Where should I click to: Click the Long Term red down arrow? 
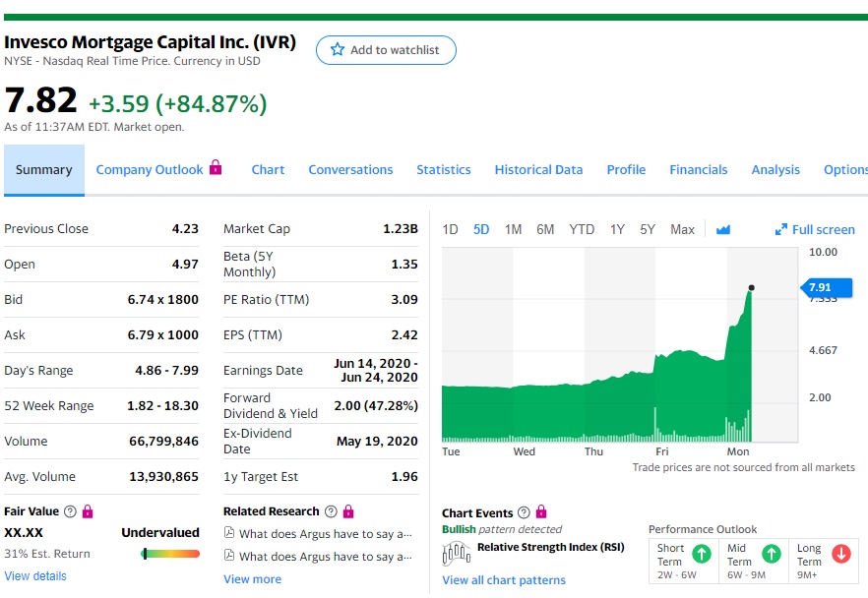coord(841,554)
